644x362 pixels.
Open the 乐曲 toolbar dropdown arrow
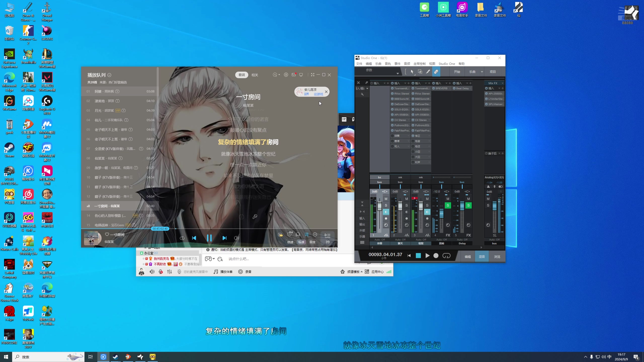click(x=482, y=72)
